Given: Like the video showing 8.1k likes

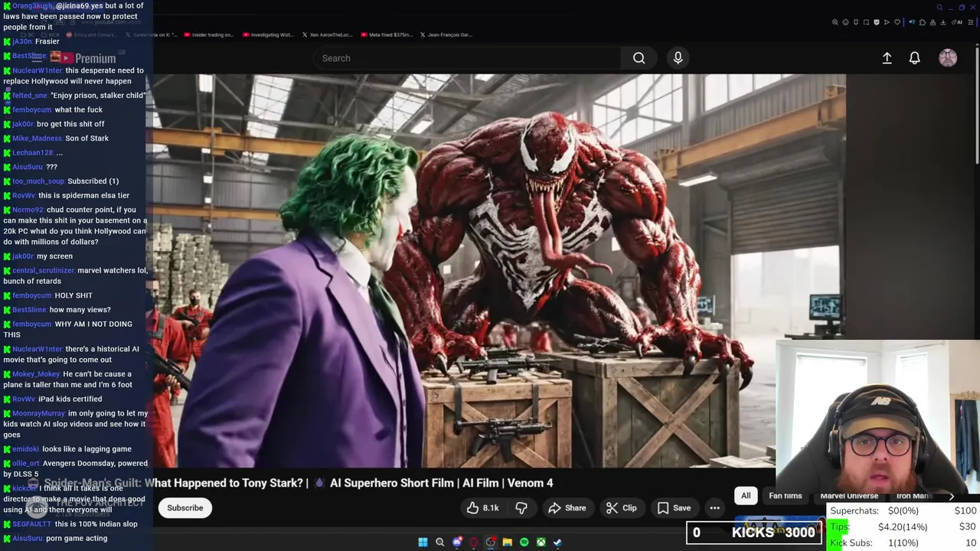Looking at the screenshot, I should pos(482,508).
